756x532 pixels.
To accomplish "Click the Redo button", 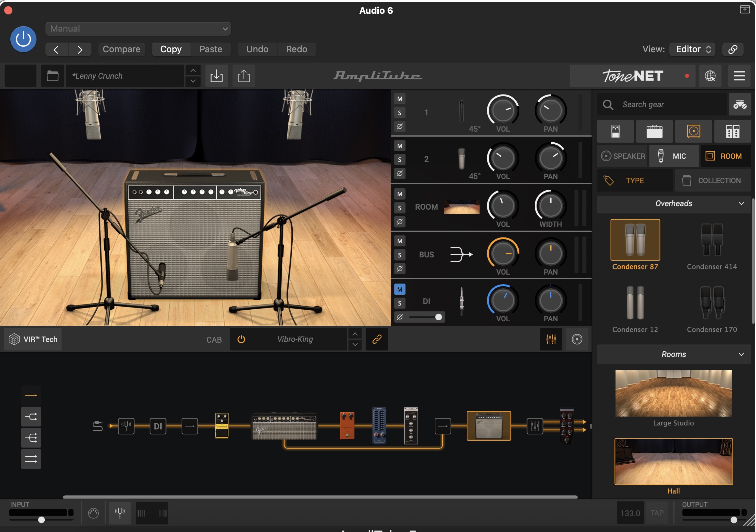I will 296,49.
